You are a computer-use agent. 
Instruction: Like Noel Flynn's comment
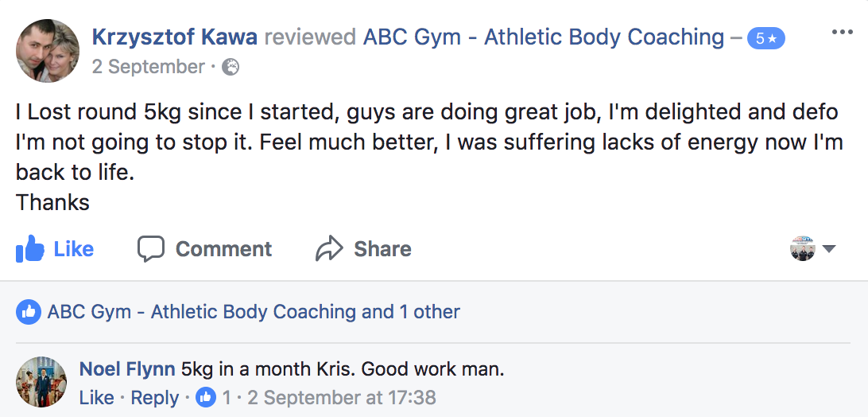[x=97, y=397]
